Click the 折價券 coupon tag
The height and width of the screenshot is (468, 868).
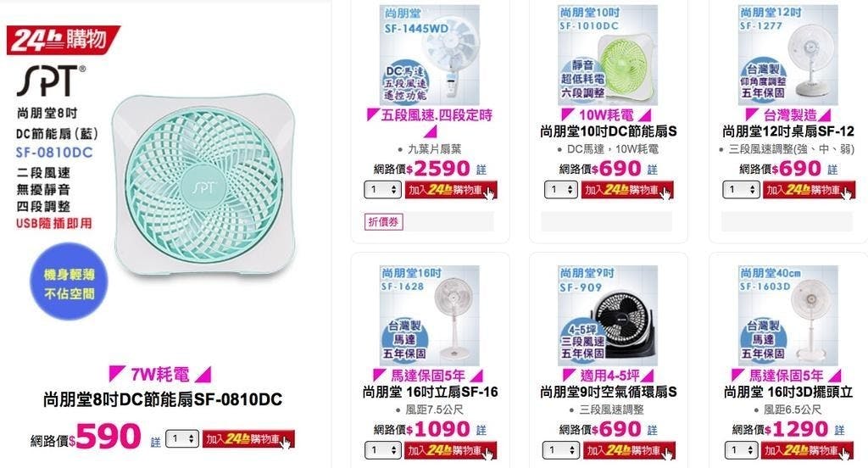383,221
